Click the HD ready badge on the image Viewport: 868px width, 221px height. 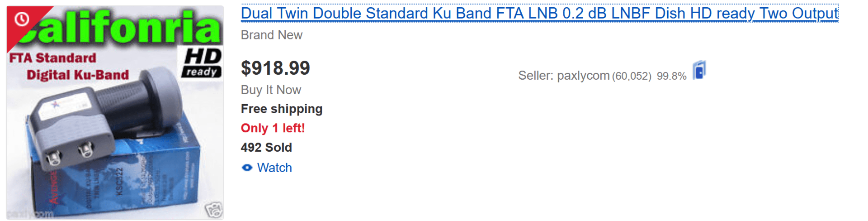[x=202, y=62]
